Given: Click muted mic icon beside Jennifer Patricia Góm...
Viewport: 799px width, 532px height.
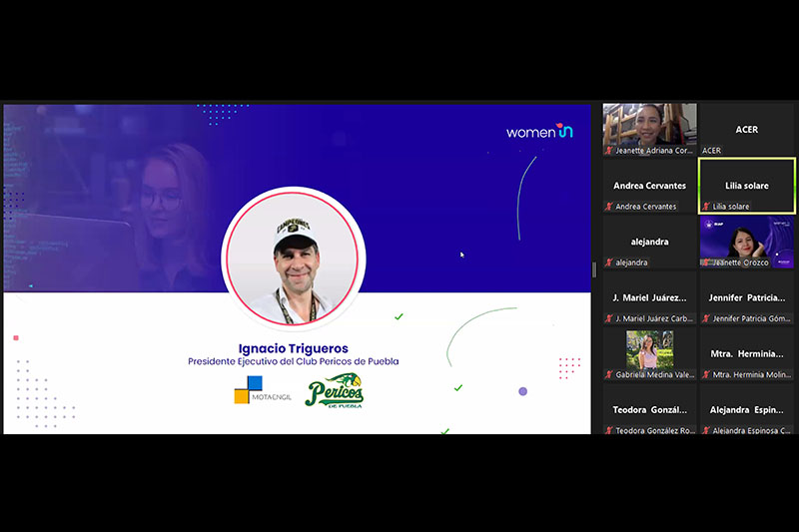Looking at the screenshot, I should (706, 318).
